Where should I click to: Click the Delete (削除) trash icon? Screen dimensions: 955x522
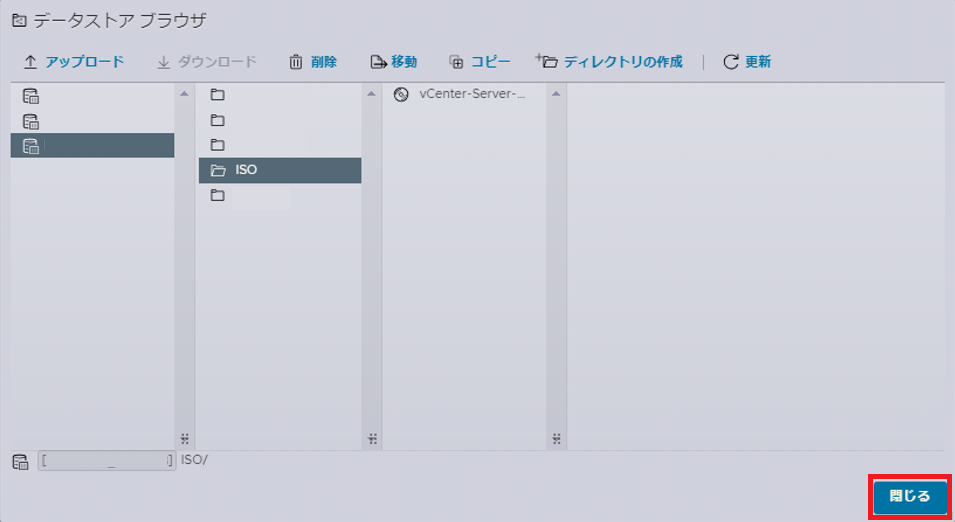click(296, 62)
